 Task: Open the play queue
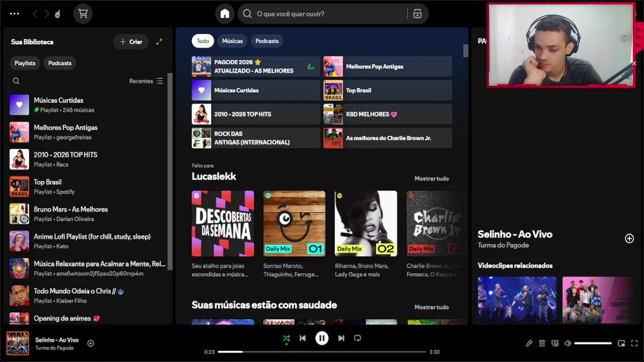tap(542, 343)
